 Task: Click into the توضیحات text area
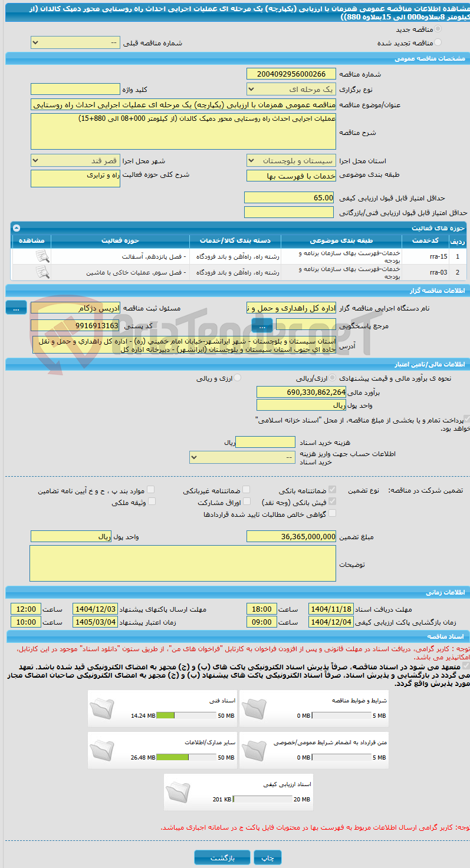(183, 563)
